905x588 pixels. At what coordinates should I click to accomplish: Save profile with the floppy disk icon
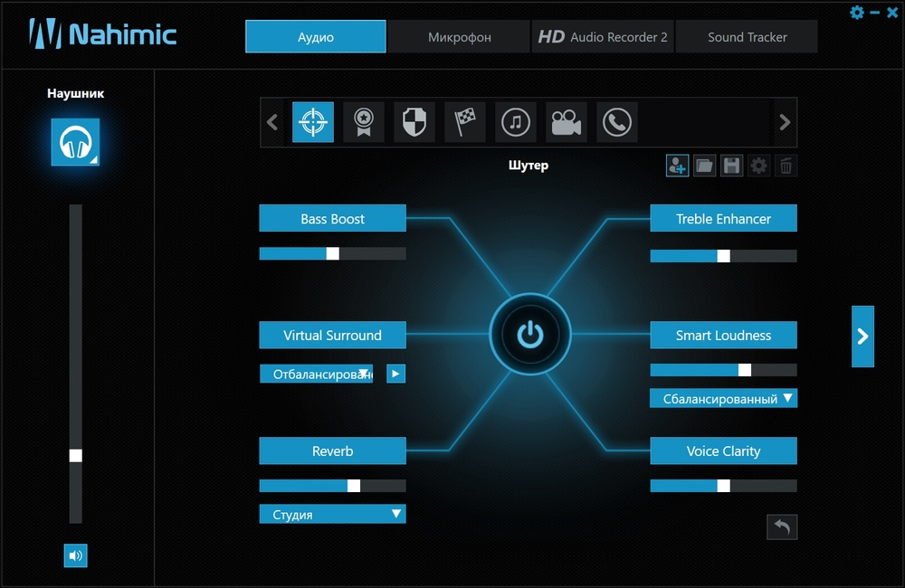tap(731, 166)
